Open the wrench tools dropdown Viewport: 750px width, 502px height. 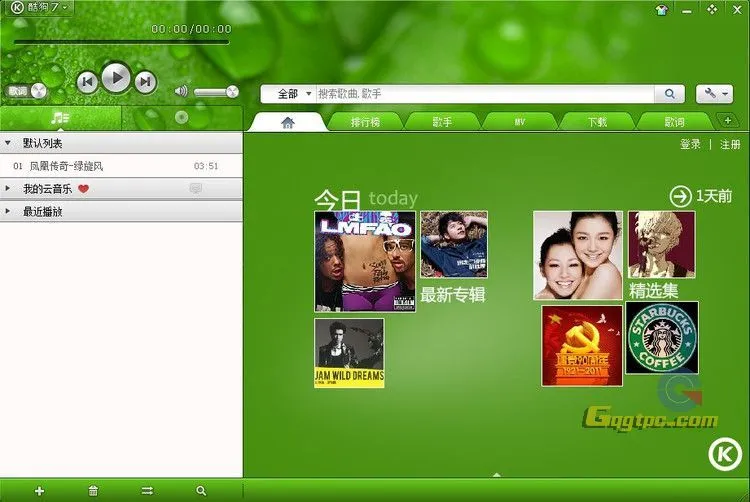(x=715, y=94)
